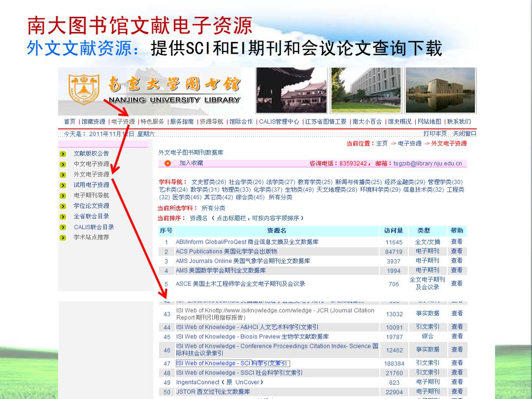Filter by subject 法学类(27)

[281, 182]
